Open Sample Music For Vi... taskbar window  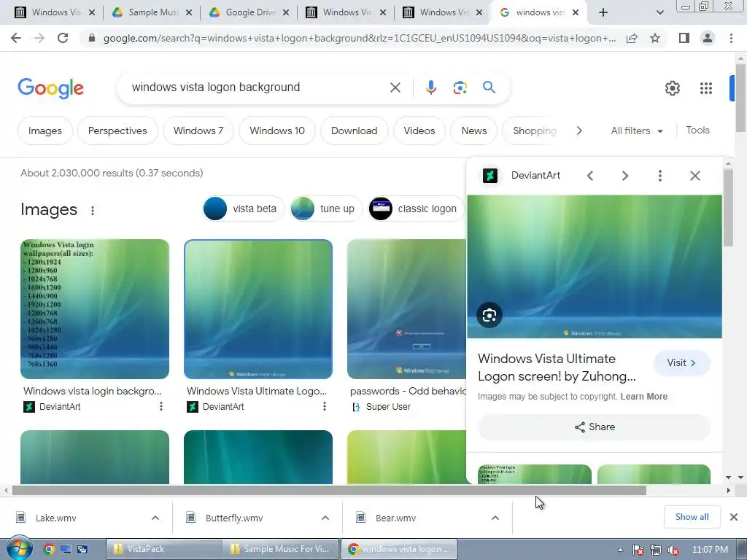tap(281, 549)
